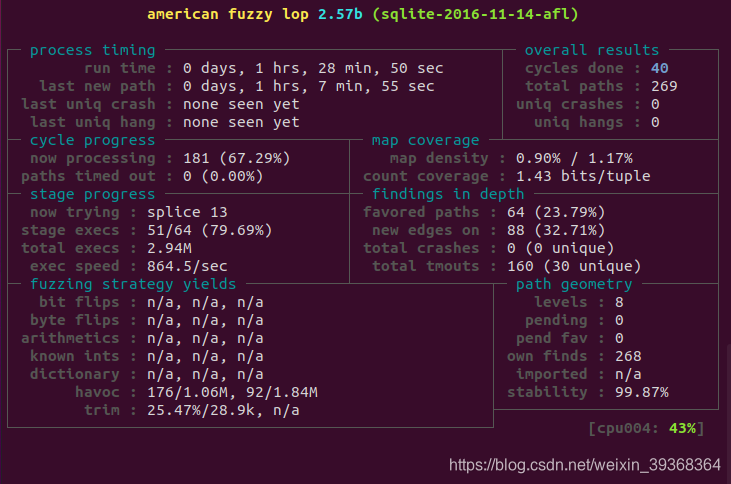Select own finds value '268'
The image size is (731, 484).
click(x=628, y=356)
